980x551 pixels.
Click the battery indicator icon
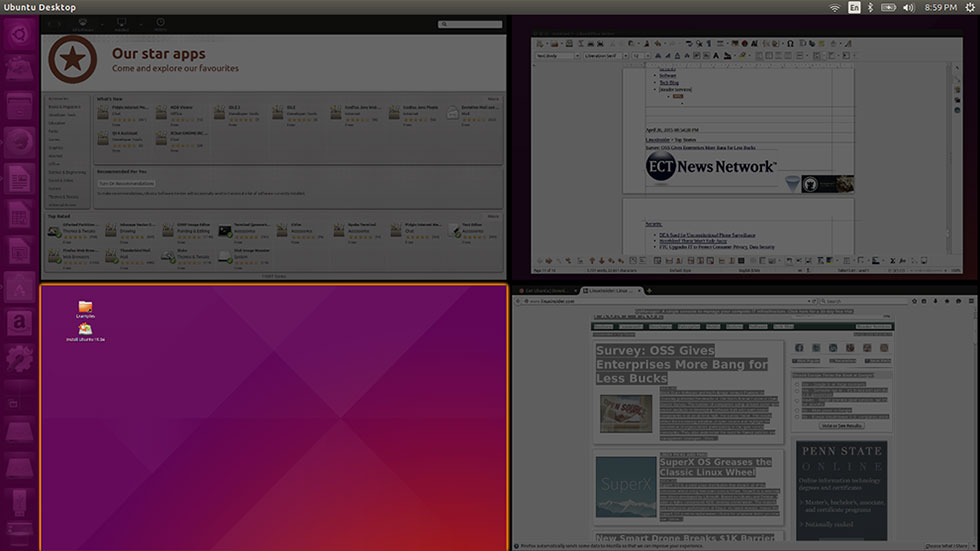(x=888, y=7)
